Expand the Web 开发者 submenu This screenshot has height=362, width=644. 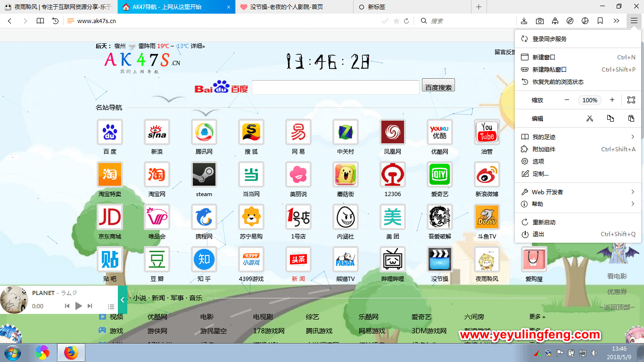578,192
